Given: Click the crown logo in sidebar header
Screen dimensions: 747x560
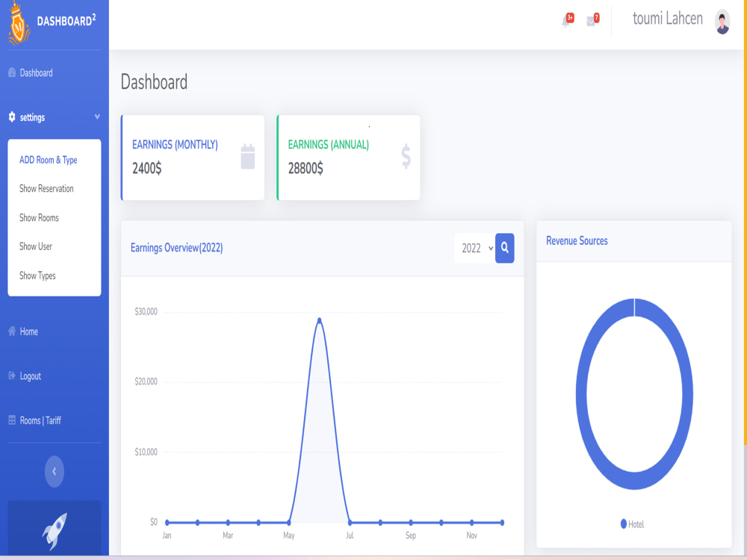Looking at the screenshot, I should 19,23.
